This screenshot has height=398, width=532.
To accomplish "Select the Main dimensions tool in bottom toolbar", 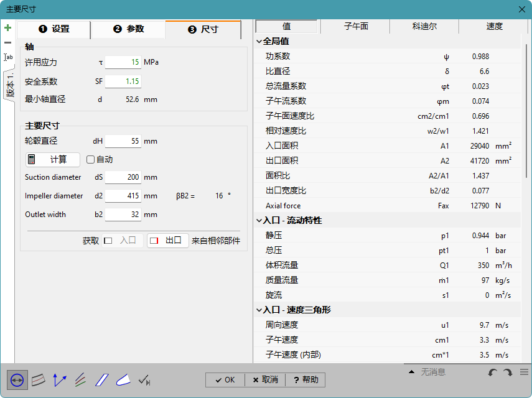I will [x=17, y=379].
